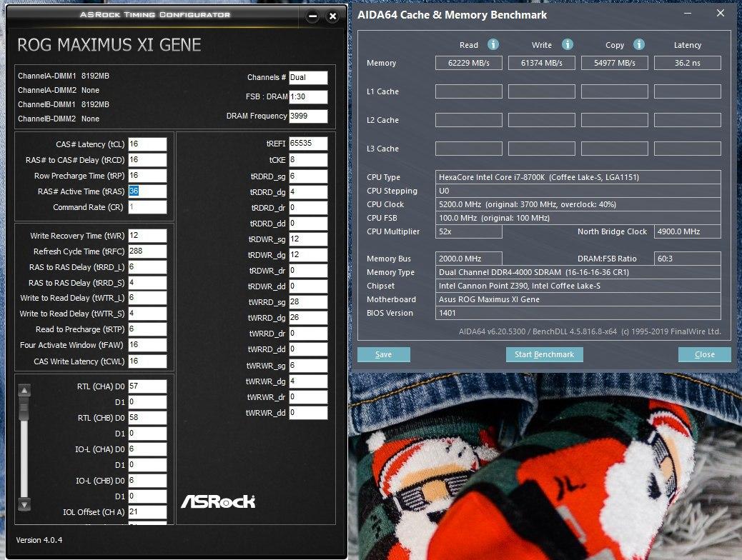The width and height of the screenshot is (742, 560).
Task: Click the Refresh Cycle Time (tRFC) field
Action: click(148, 251)
